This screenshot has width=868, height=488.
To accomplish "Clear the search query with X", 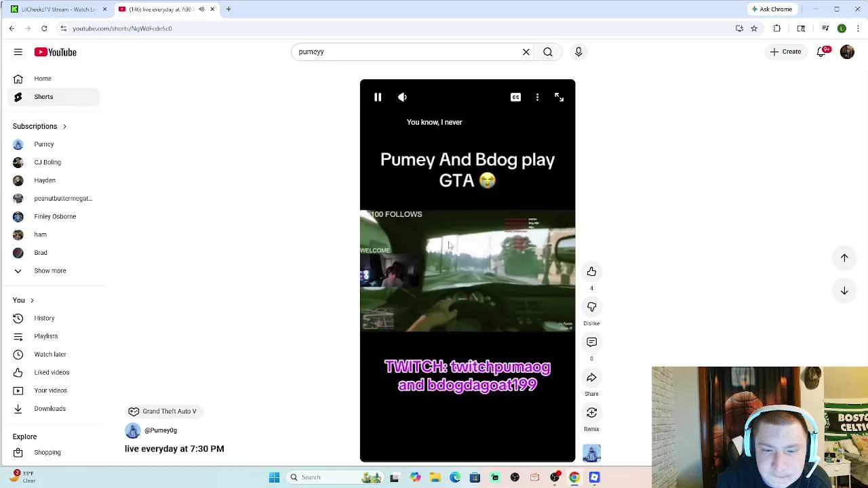I will [526, 52].
